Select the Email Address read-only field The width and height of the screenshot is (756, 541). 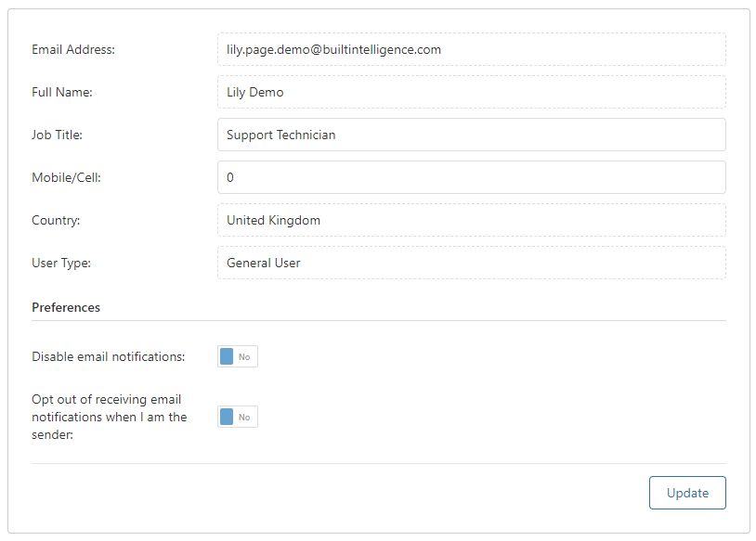tap(472, 49)
